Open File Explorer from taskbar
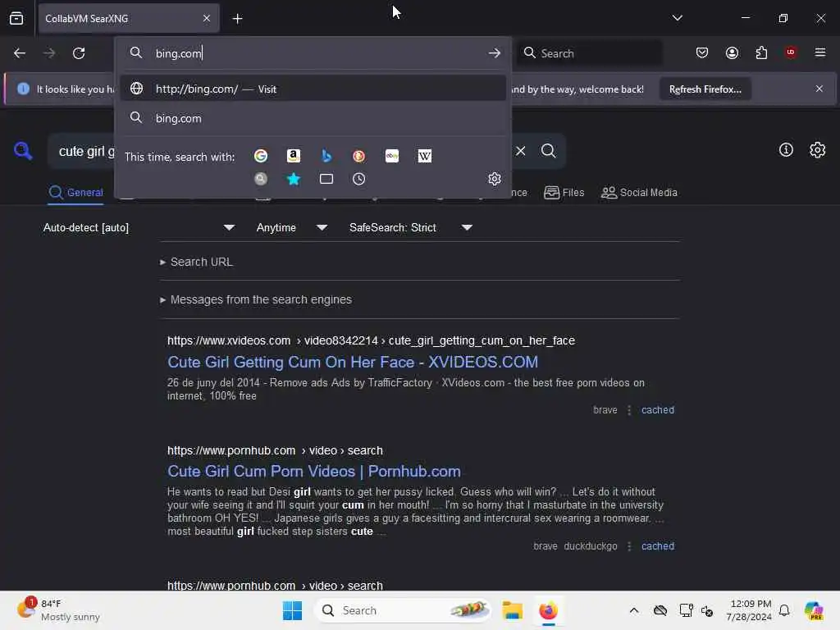 [512, 610]
